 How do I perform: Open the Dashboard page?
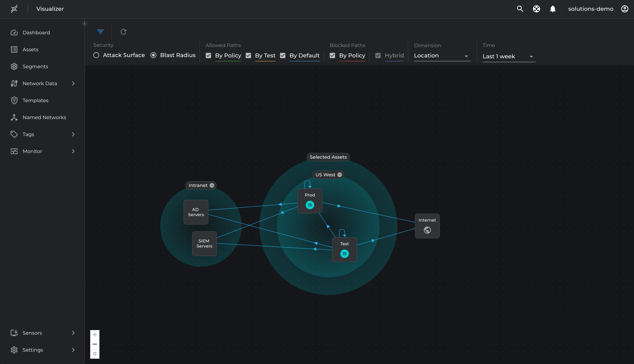[36, 33]
